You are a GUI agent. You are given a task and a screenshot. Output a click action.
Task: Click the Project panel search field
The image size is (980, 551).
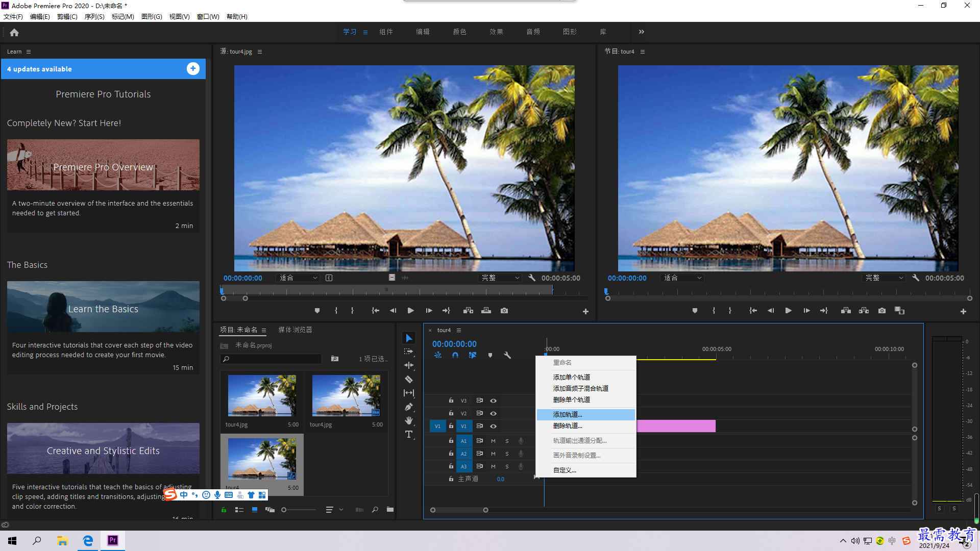coord(271,359)
